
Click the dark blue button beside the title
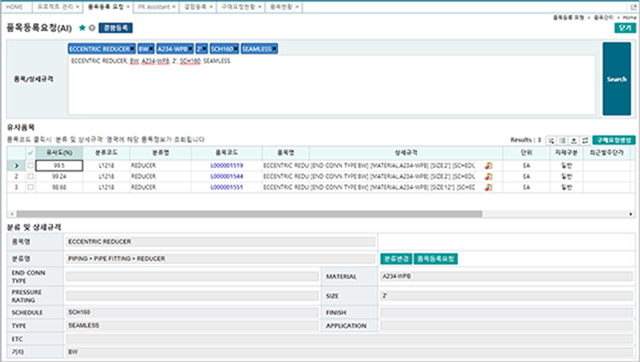(x=116, y=28)
